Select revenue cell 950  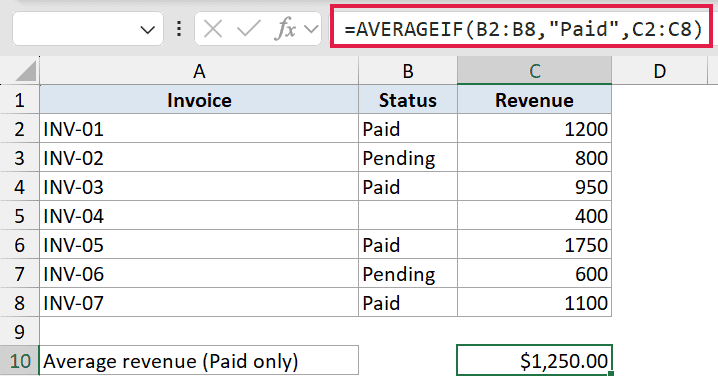tap(534, 186)
